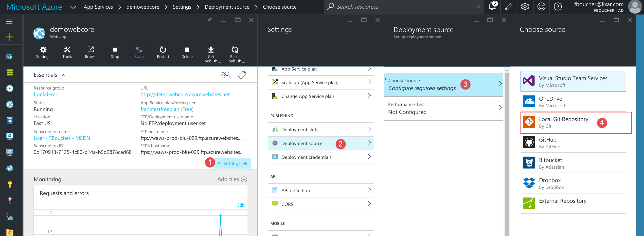Click the pencil edit dashboard icon
Screen dimensions: 644x236
508,6
